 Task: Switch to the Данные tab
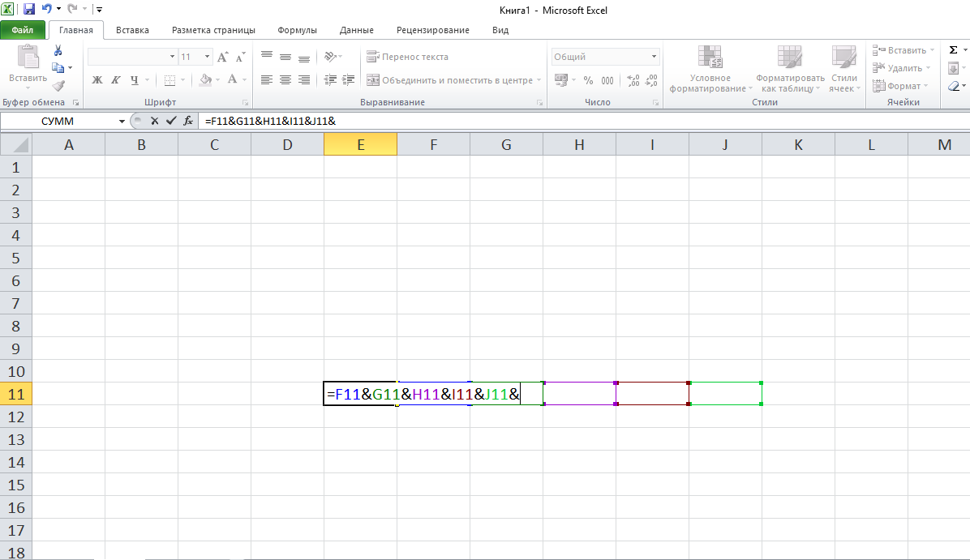(356, 30)
